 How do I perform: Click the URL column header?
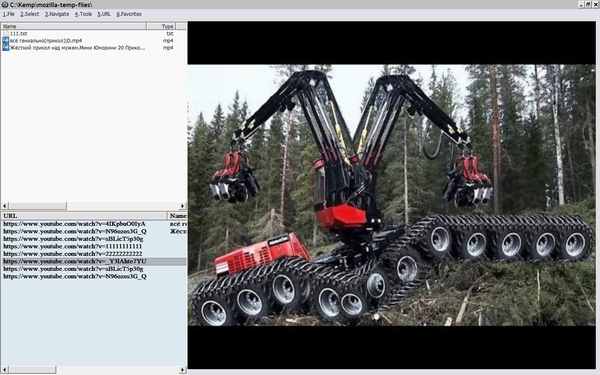tap(84, 216)
